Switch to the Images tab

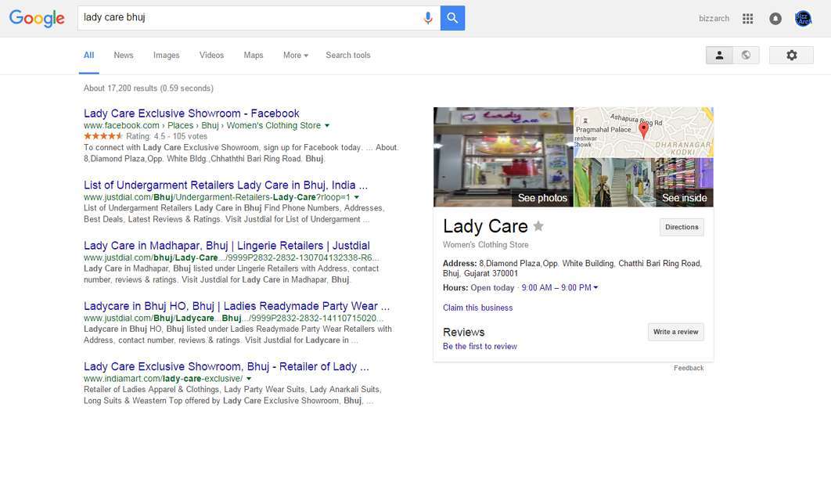click(x=167, y=55)
